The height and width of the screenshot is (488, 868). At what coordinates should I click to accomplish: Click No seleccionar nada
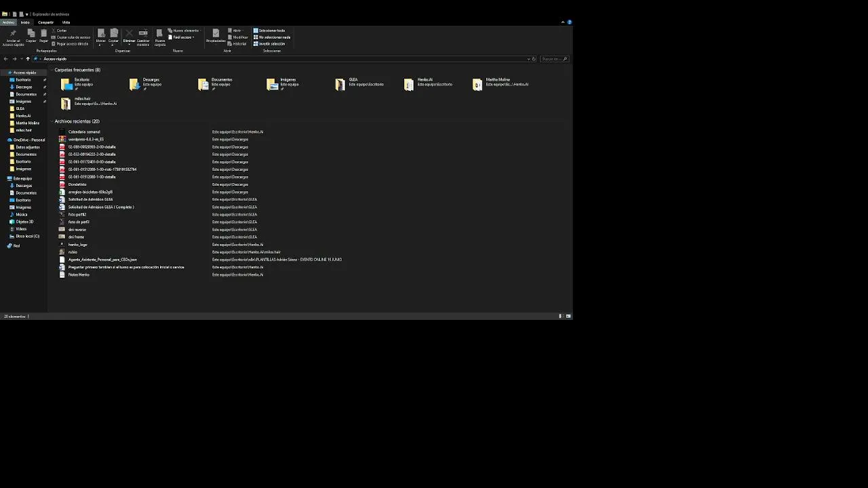click(x=272, y=37)
